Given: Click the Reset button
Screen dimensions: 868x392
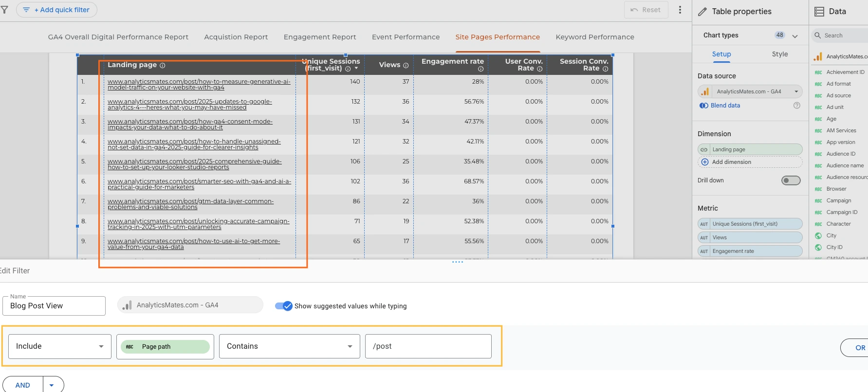Looking at the screenshot, I should [646, 10].
